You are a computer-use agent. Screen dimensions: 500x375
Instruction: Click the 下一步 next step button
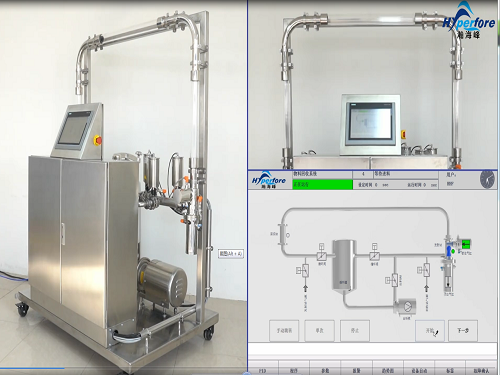[463, 331]
